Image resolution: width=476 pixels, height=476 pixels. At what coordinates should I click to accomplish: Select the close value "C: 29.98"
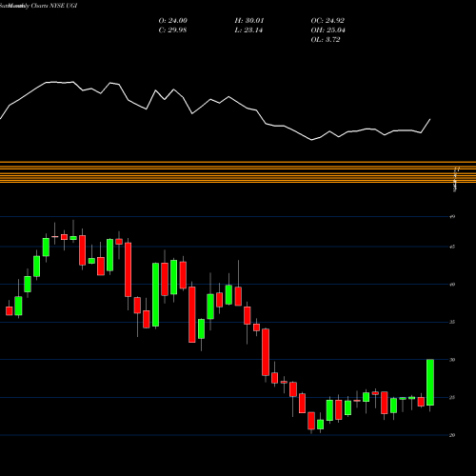172,30
